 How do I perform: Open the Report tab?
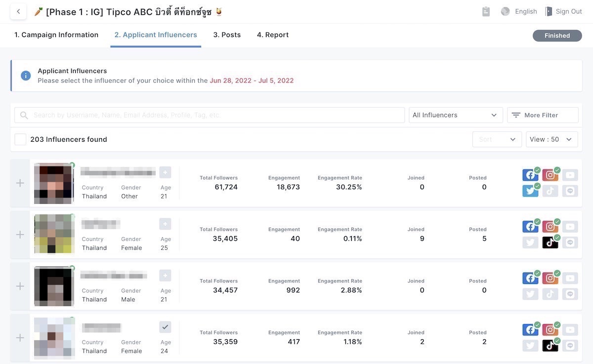click(x=273, y=35)
